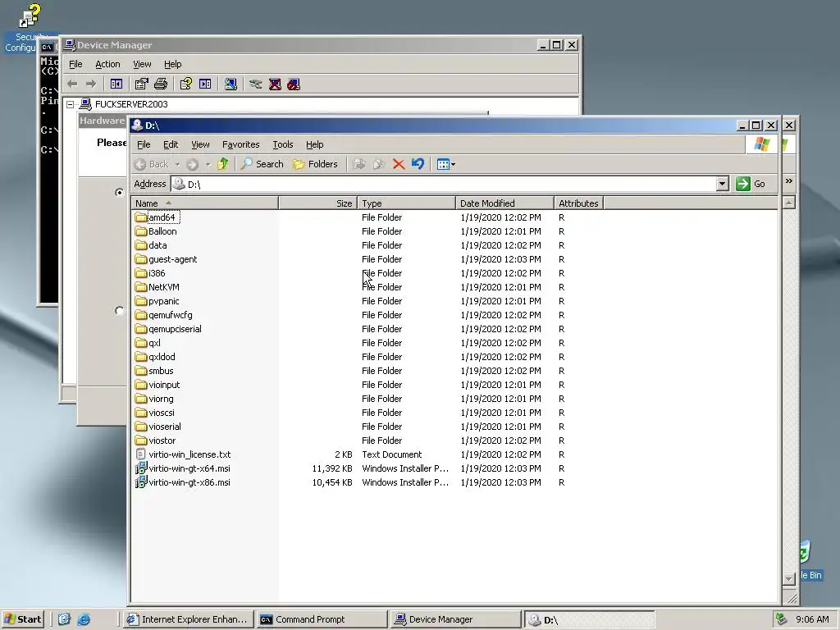The width and height of the screenshot is (840, 630).
Task: Select the qxldod folder
Action: (155, 357)
